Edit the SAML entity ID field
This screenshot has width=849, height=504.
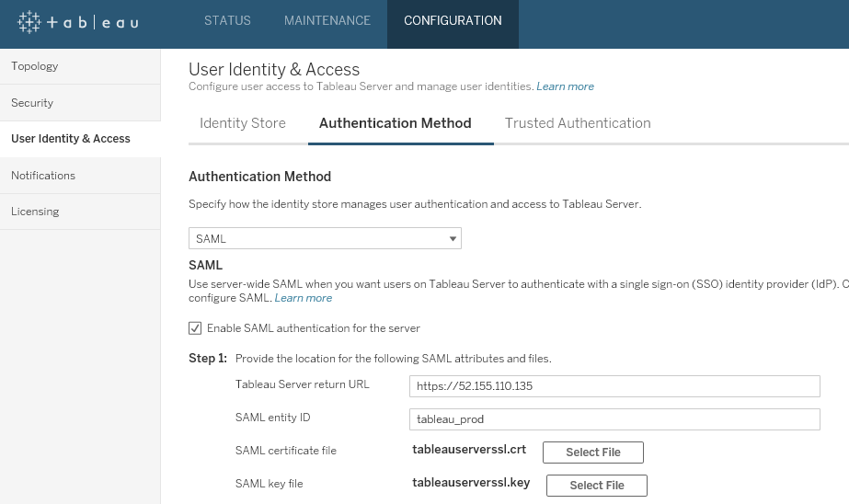[x=614, y=419]
